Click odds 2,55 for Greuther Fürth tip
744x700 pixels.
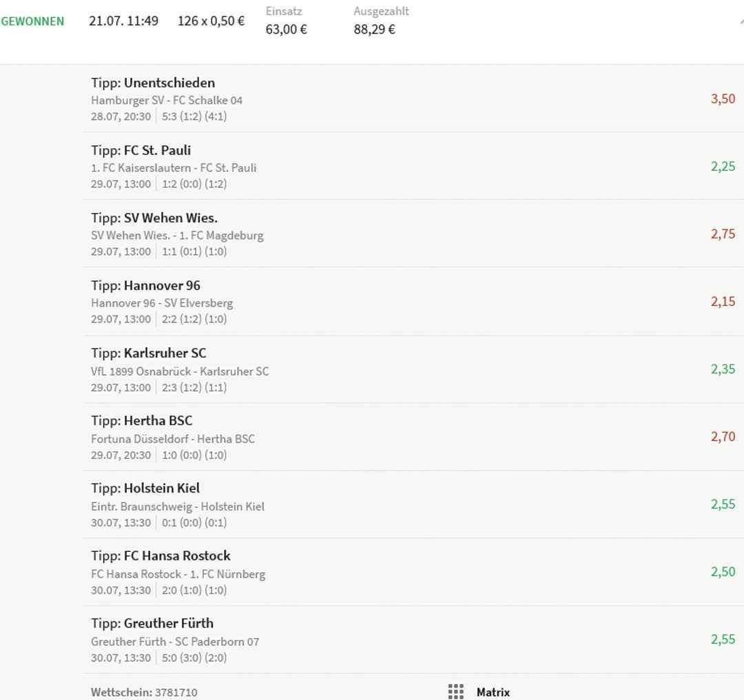pyautogui.click(x=723, y=639)
